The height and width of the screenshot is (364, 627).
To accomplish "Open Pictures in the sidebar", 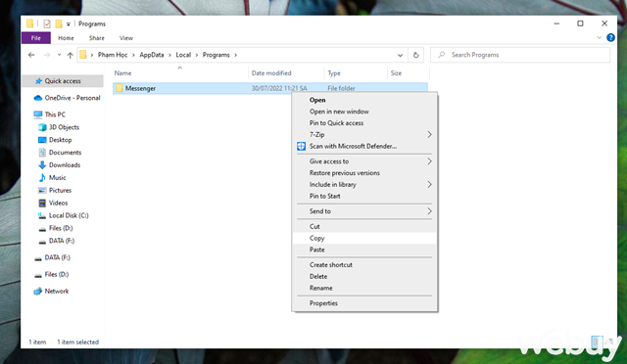I will pyautogui.click(x=55, y=190).
